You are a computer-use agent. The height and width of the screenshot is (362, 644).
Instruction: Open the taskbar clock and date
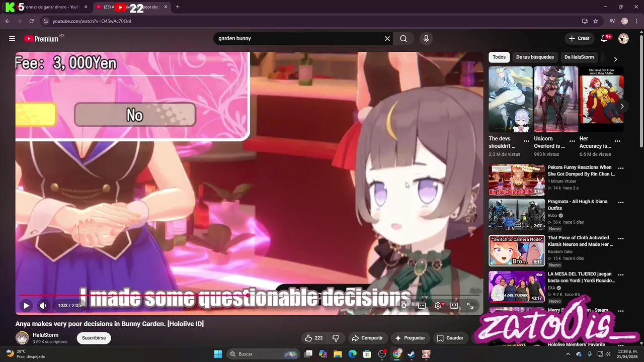click(x=627, y=354)
